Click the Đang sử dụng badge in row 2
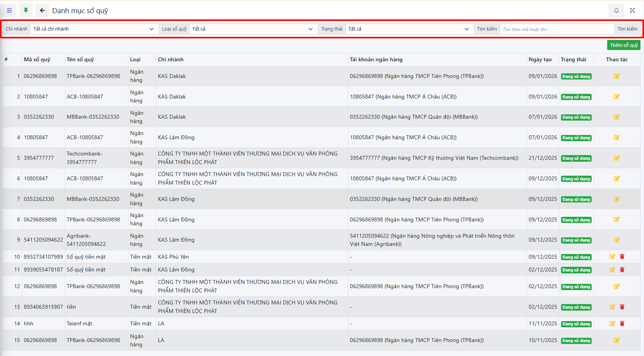The width and height of the screenshot is (644, 356). click(x=576, y=97)
